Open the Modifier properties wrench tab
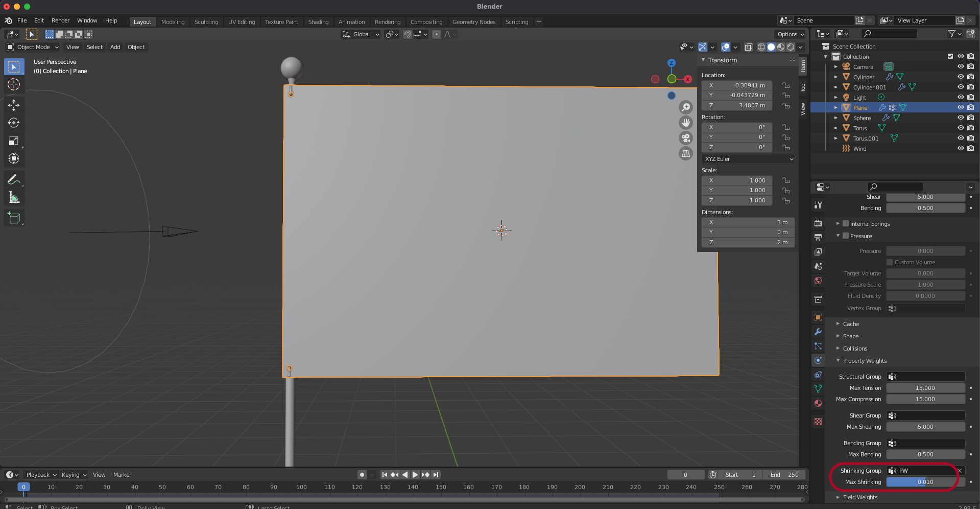The width and height of the screenshot is (980, 509). tap(818, 332)
